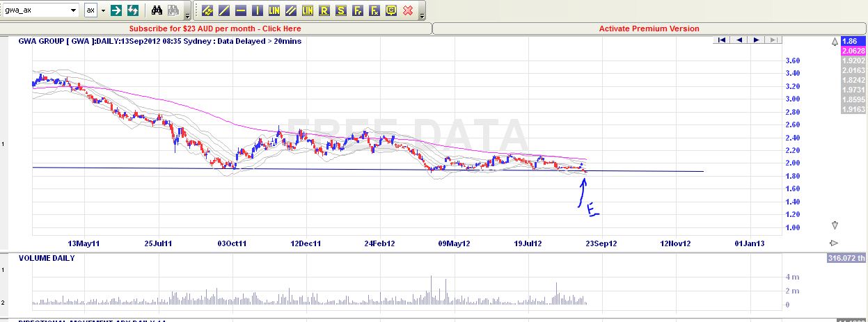Click the 3.60 price axis label

[x=792, y=61]
